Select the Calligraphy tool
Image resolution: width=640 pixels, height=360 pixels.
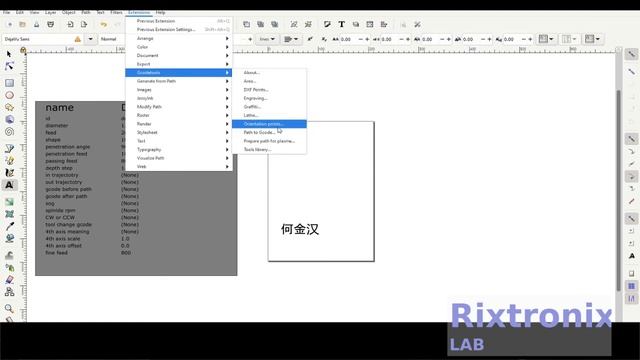9,173
